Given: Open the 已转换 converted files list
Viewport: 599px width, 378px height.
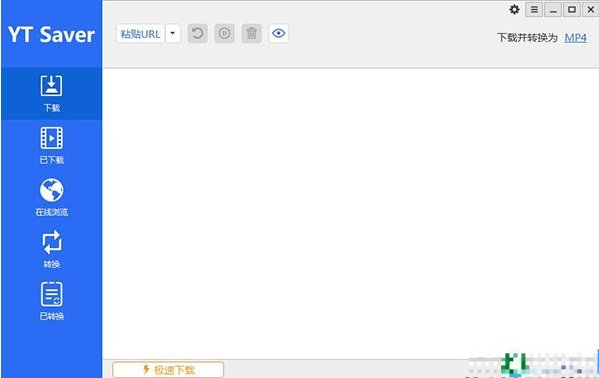Looking at the screenshot, I should click(52, 302).
